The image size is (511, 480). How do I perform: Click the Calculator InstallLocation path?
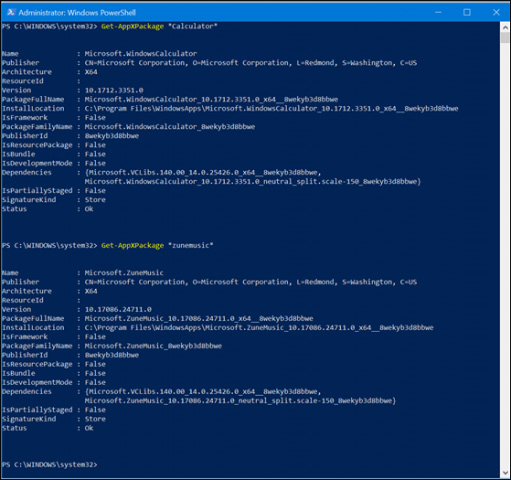coord(271,109)
